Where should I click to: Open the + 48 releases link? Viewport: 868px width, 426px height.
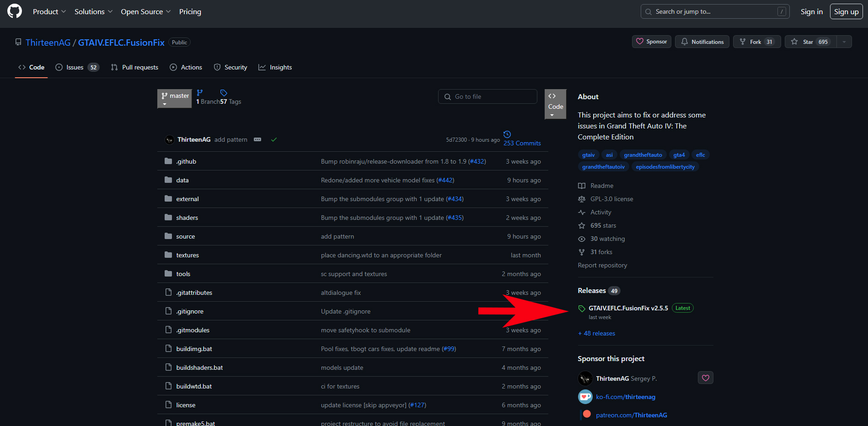pyautogui.click(x=597, y=333)
